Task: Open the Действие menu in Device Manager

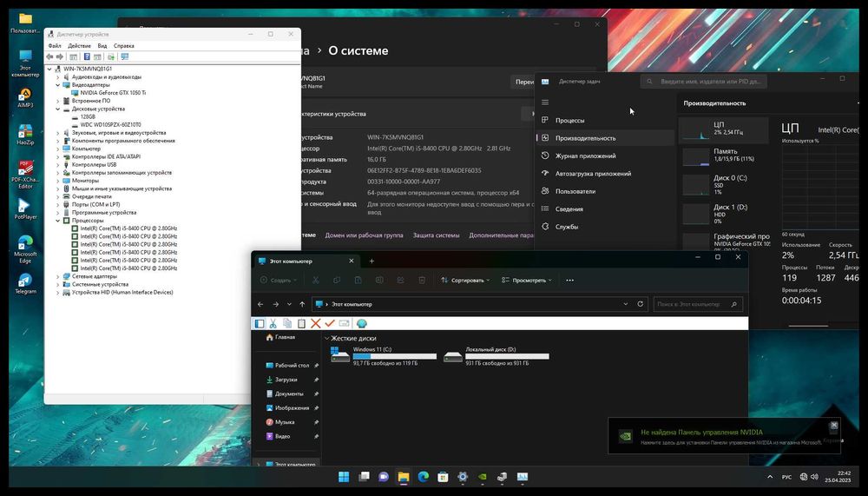Action: [79, 45]
